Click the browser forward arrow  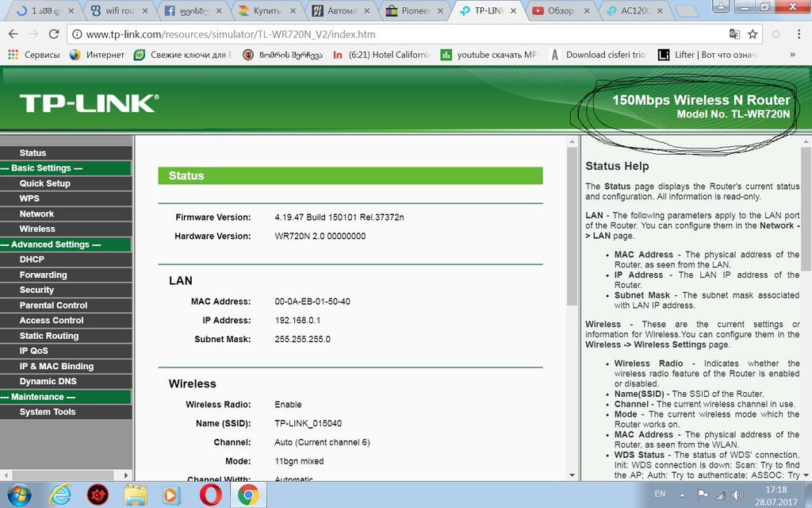tap(33, 34)
